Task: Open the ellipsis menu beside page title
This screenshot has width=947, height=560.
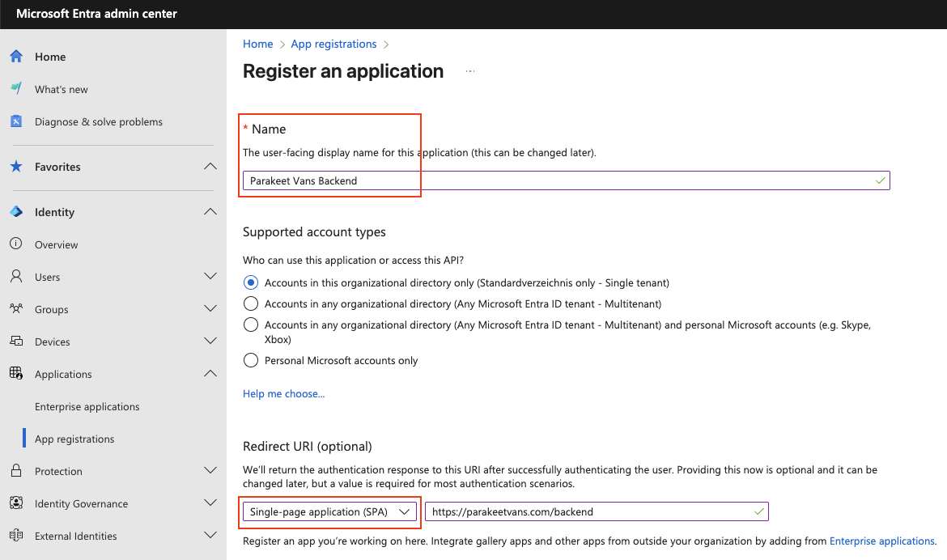Action: pyautogui.click(x=470, y=71)
